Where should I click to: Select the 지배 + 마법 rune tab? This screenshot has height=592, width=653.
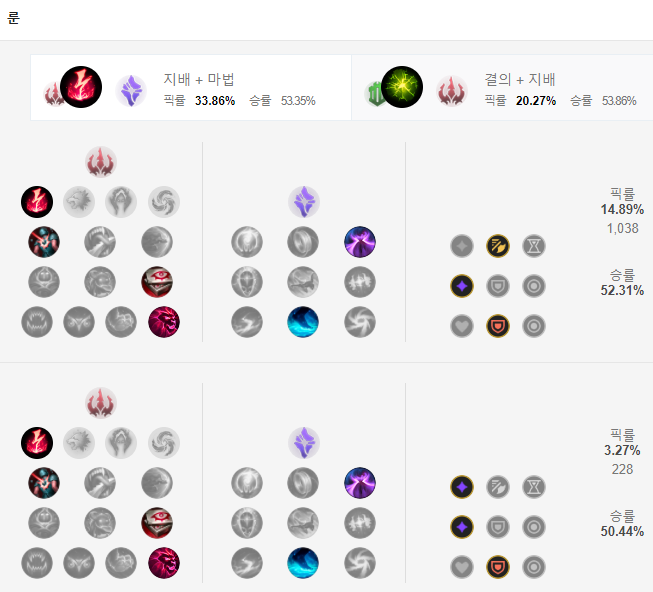(x=191, y=87)
